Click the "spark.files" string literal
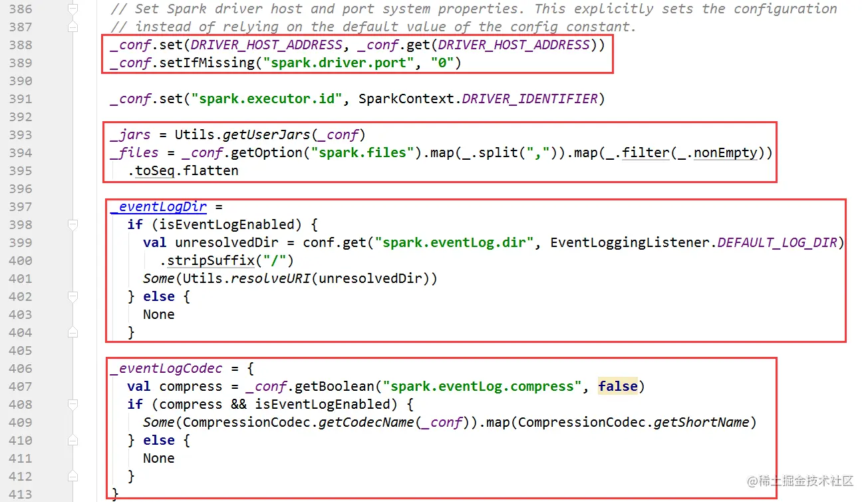 [363, 153]
